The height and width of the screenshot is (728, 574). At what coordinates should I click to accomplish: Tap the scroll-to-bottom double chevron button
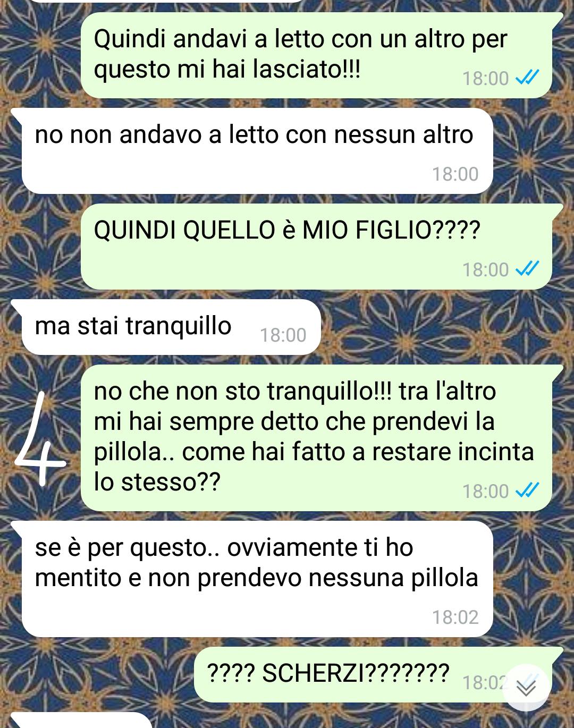coord(526,688)
